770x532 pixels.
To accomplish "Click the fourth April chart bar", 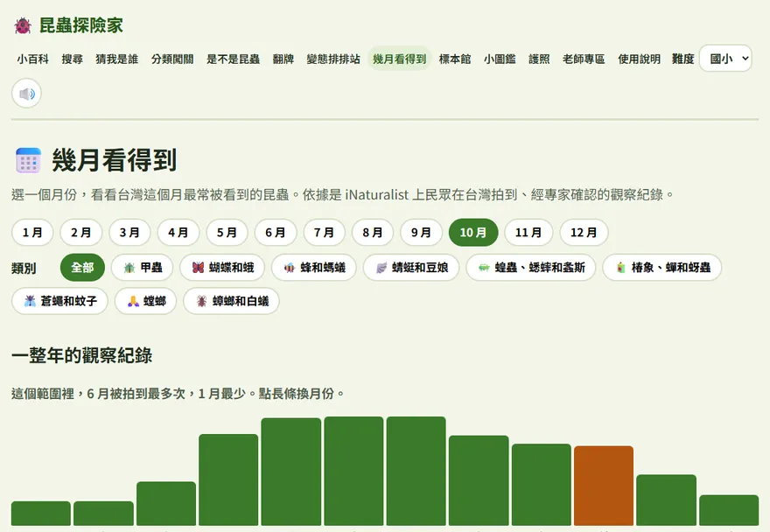I will click(x=228, y=479).
